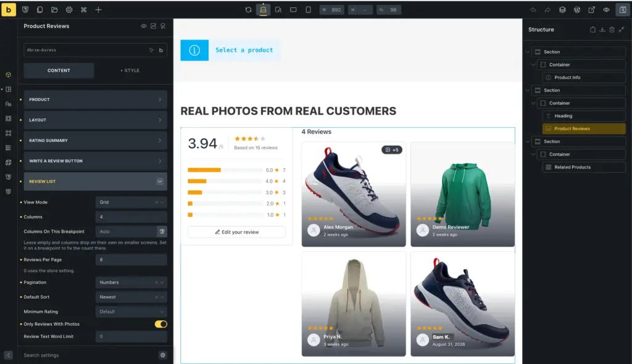Screen dimensions: 632x364
Task: Click the element class 'b' icon
Action: point(161,50)
